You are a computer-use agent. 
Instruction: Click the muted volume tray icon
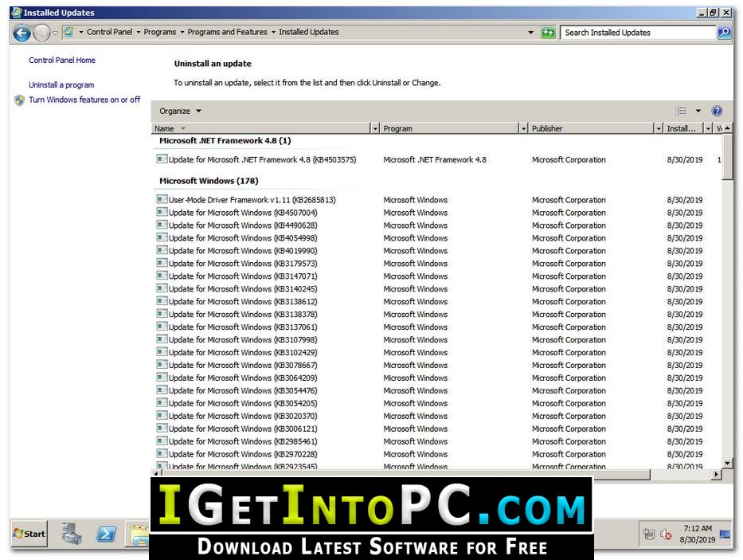pos(666,535)
